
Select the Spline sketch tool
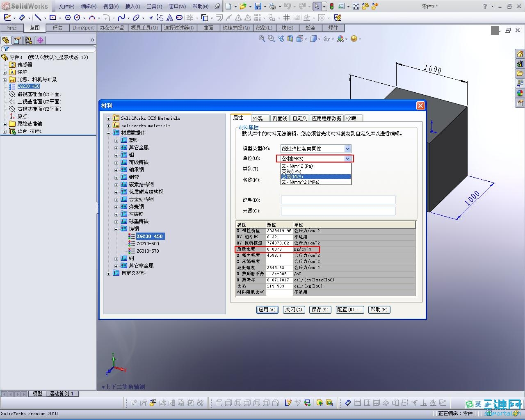click(x=121, y=18)
